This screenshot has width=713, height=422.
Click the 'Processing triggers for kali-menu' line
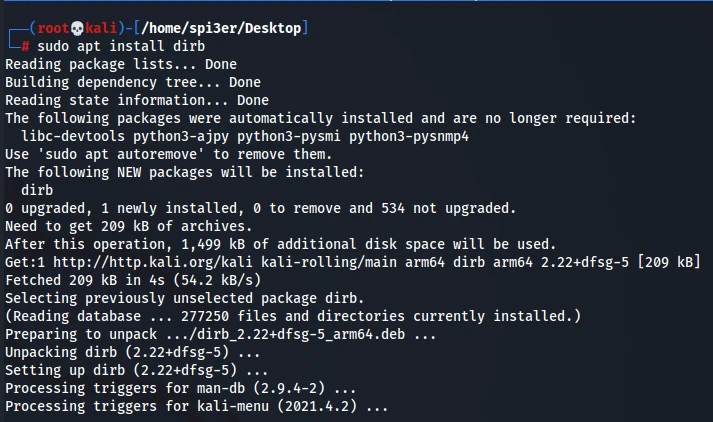197,406
